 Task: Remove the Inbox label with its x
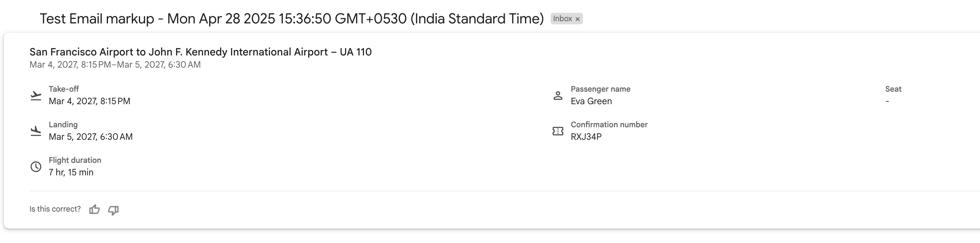[x=578, y=19]
